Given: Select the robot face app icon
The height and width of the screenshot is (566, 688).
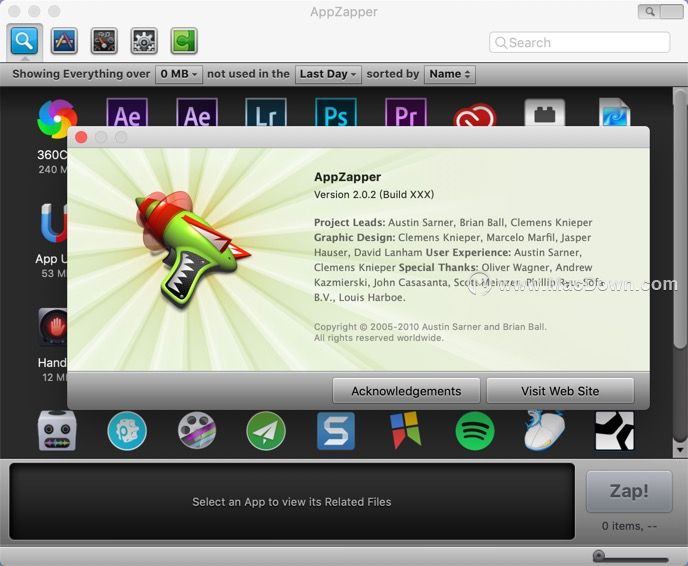Looking at the screenshot, I should point(57,431).
